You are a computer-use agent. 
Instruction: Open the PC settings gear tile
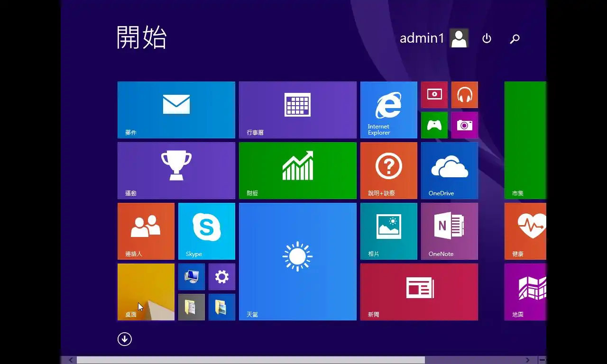click(x=222, y=277)
